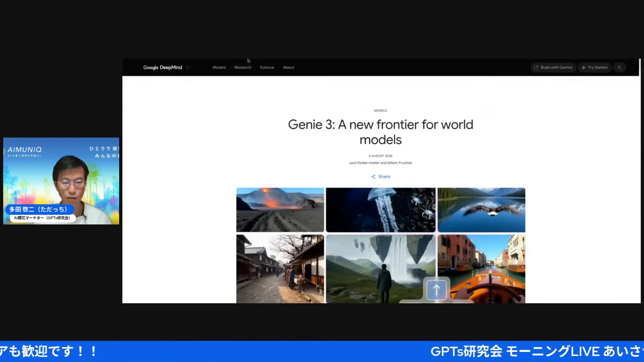Click the GPTs研究会 モーニングLIVE ticker text

pyautogui.click(x=537, y=351)
